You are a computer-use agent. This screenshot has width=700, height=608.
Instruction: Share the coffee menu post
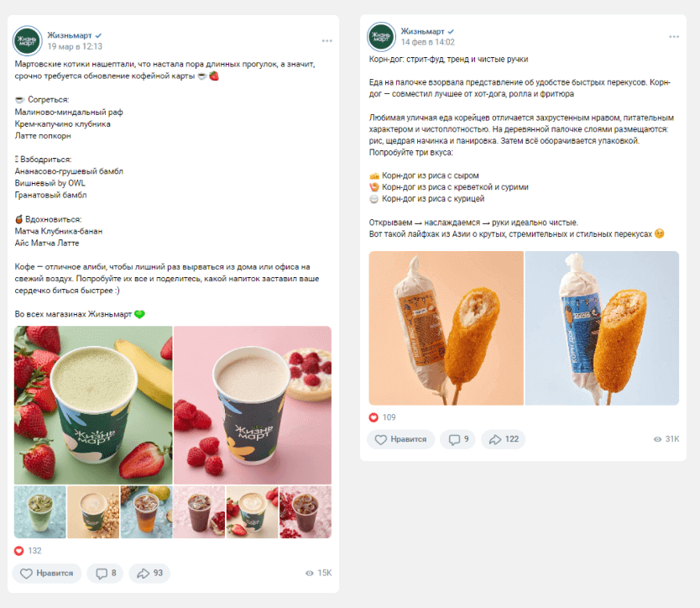(x=149, y=574)
